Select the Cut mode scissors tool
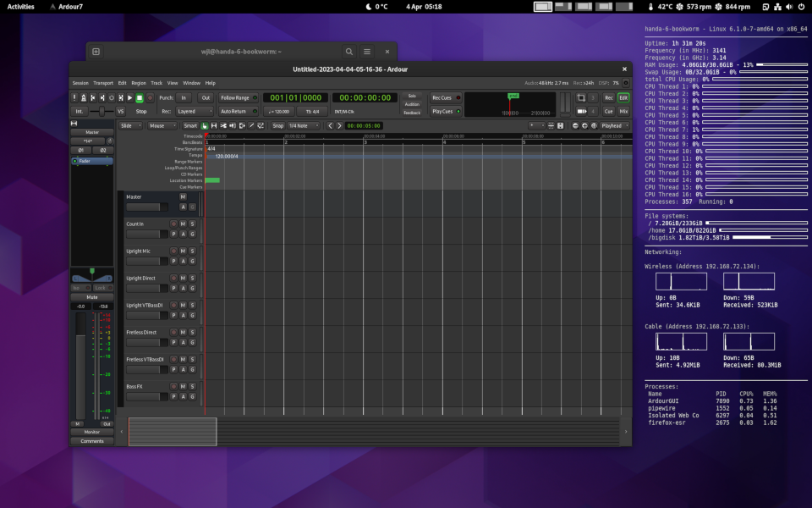This screenshot has width=812, height=508. click(x=223, y=125)
